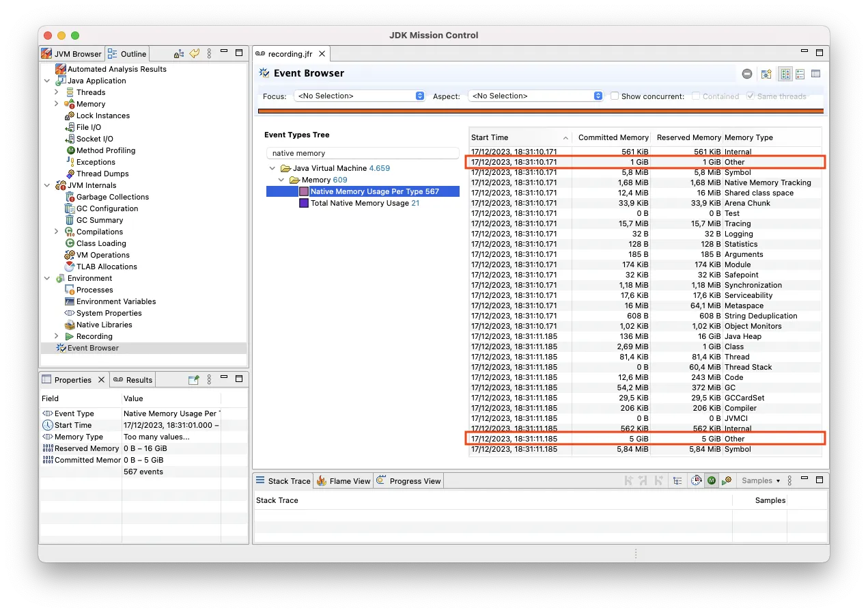This screenshot has height=613, width=868.
Task: Click the round clock icon in Stack Trace toolbar
Action: pos(696,480)
